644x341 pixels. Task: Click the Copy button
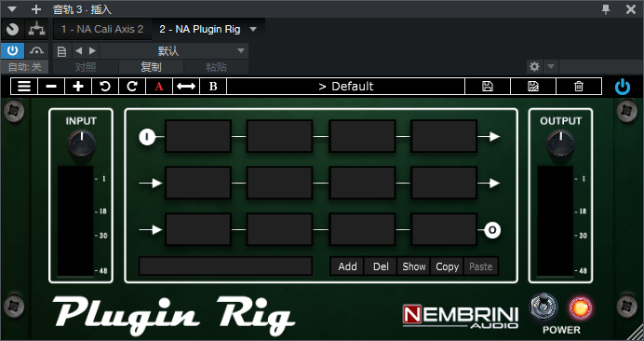point(448,266)
